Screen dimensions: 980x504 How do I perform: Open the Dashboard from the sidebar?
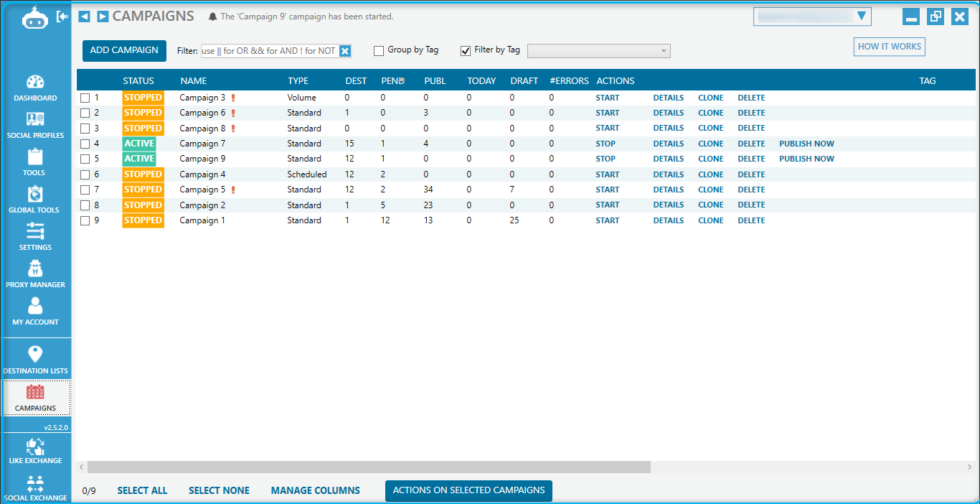pyautogui.click(x=35, y=87)
